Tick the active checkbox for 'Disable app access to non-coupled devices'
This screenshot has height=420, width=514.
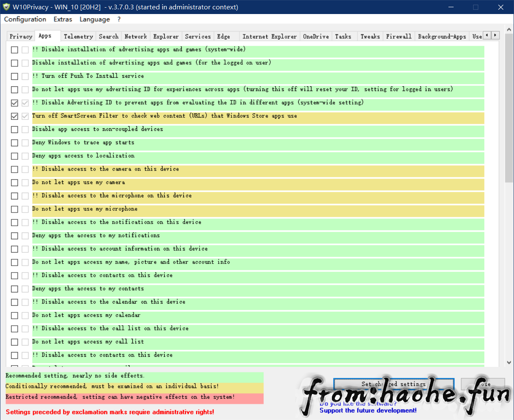14,130
